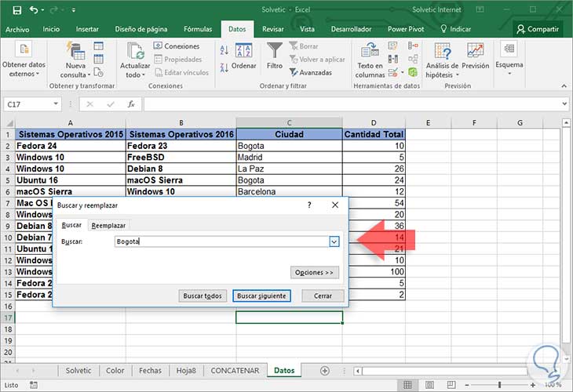Viewport: 573px width, 392px height.
Task: Click the Relationships icon
Action: pos(413,59)
